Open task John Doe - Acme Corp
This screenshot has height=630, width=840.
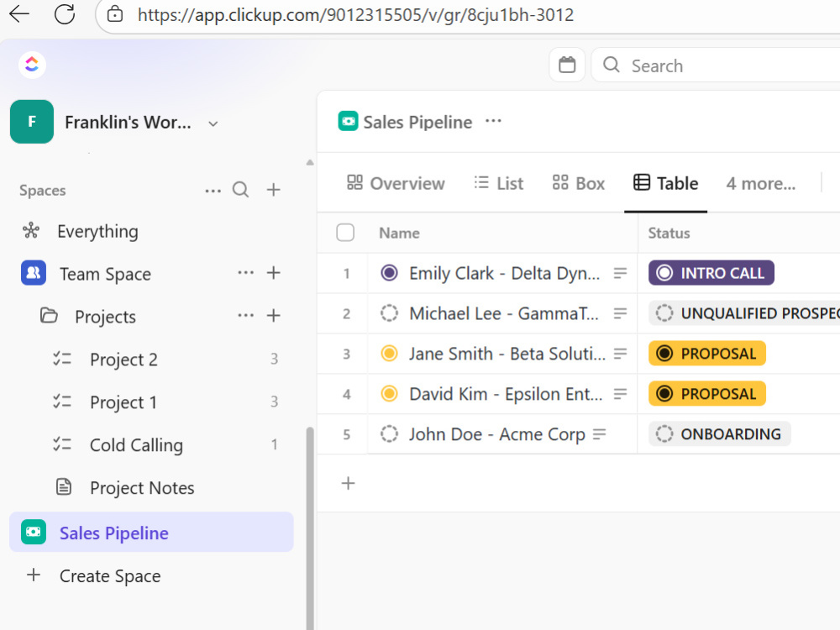(497, 434)
